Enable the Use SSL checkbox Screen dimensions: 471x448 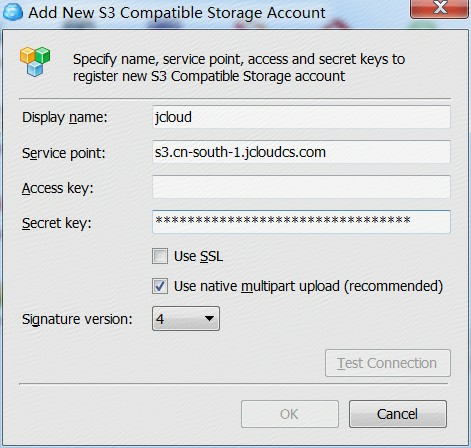pyautogui.click(x=160, y=256)
